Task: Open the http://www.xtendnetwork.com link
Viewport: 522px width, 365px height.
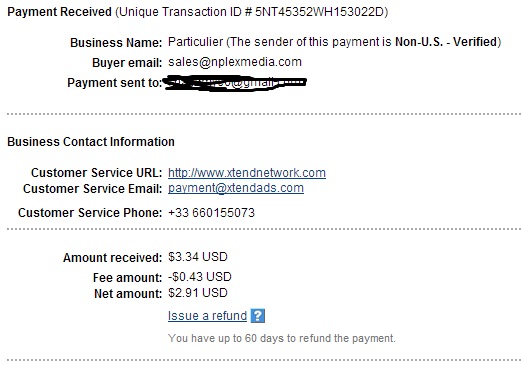Action: coord(247,173)
